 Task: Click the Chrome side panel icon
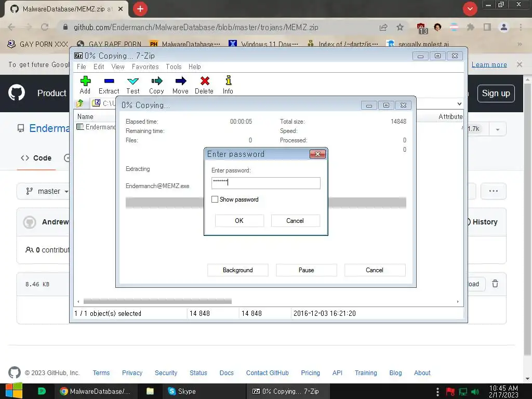[x=487, y=27]
